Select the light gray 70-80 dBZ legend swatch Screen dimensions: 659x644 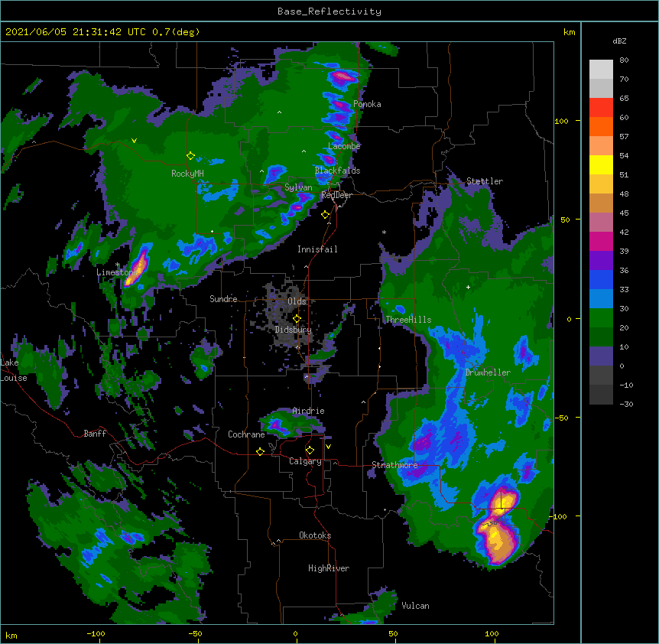tap(601, 69)
